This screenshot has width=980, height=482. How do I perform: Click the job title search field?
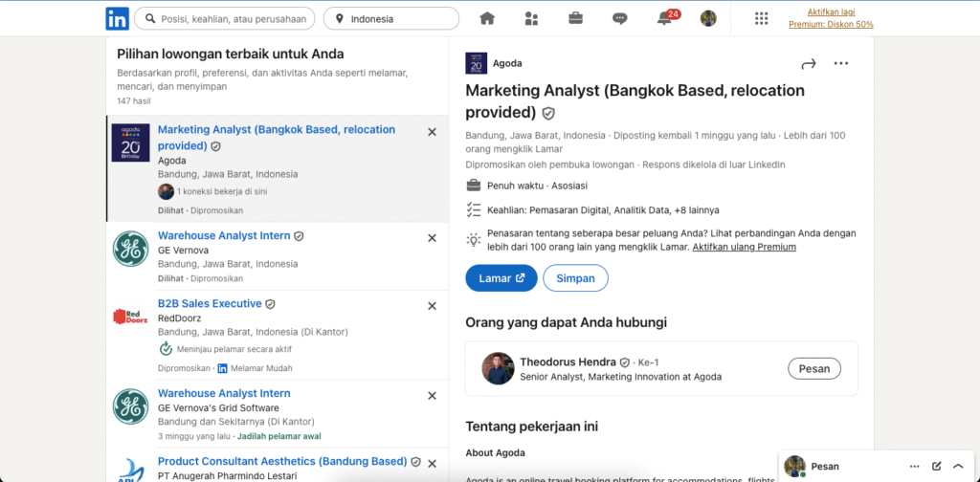[x=225, y=19]
